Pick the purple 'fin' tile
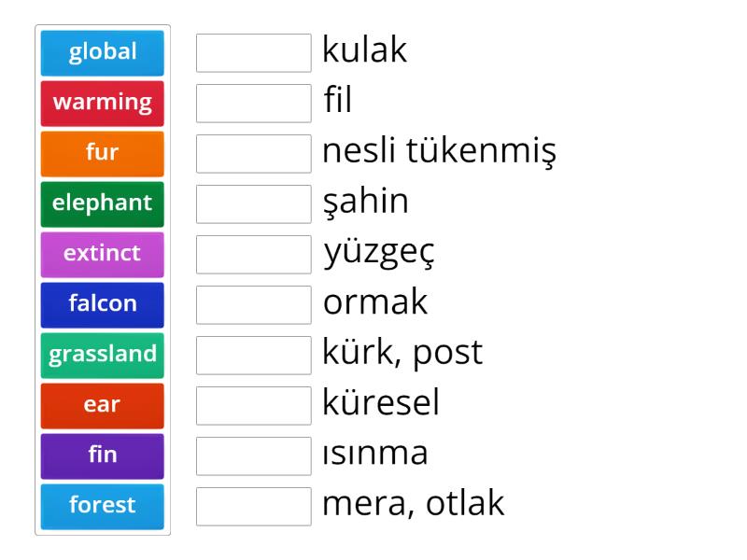Viewport: 747px width, 560px height. click(103, 455)
